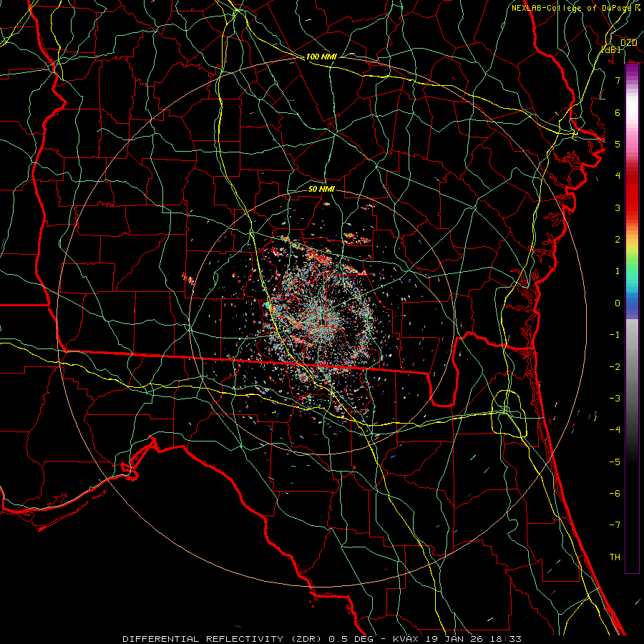The height and width of the screenshot is (644, 644).
Task: Select the 5 value on the color scale
Action: tap(618, 144)
